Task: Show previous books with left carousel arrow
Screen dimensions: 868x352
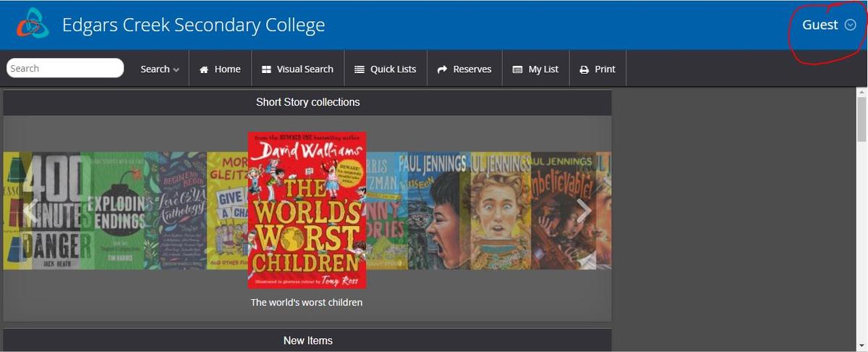Action: [x=30, y=210]
